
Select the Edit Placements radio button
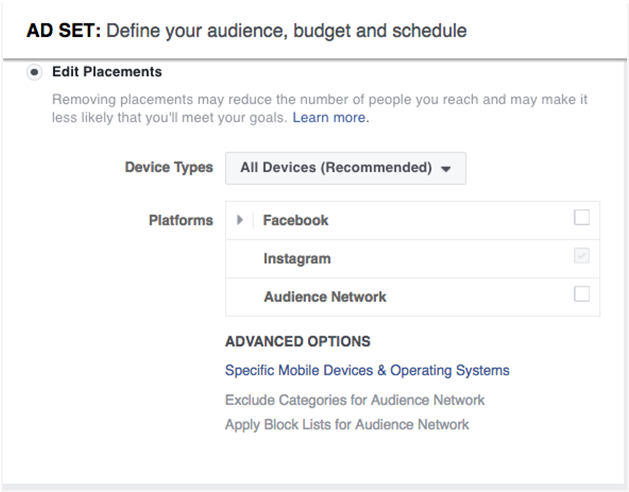click(36, 72)
